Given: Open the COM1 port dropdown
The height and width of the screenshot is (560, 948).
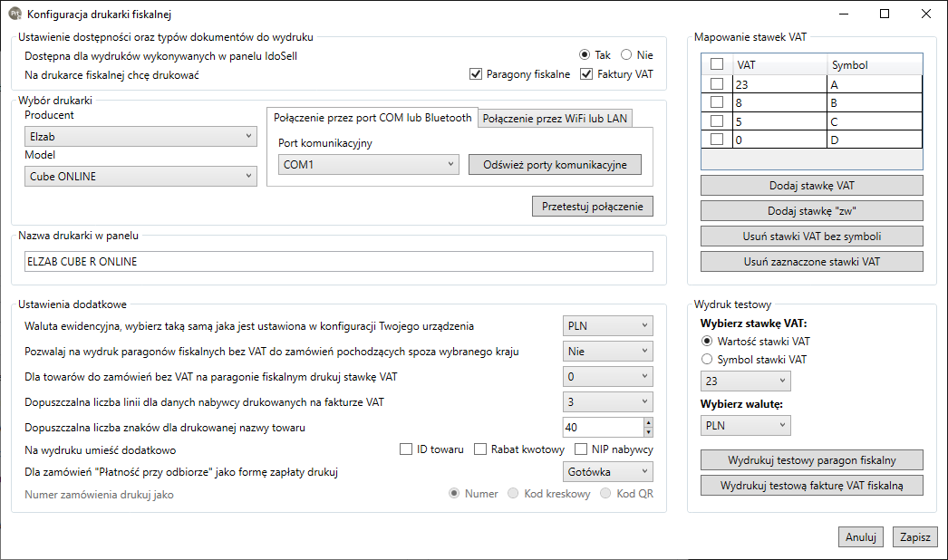Looking at the screenshot, I should (x=368, y=164).
